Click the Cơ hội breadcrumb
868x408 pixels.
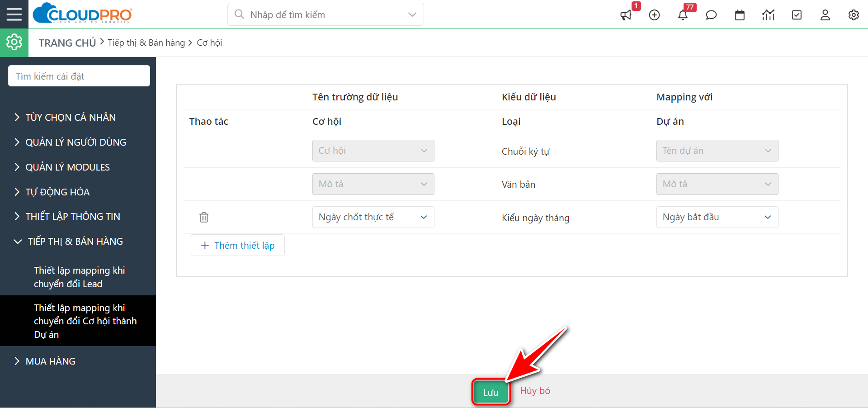pos(209,43)
